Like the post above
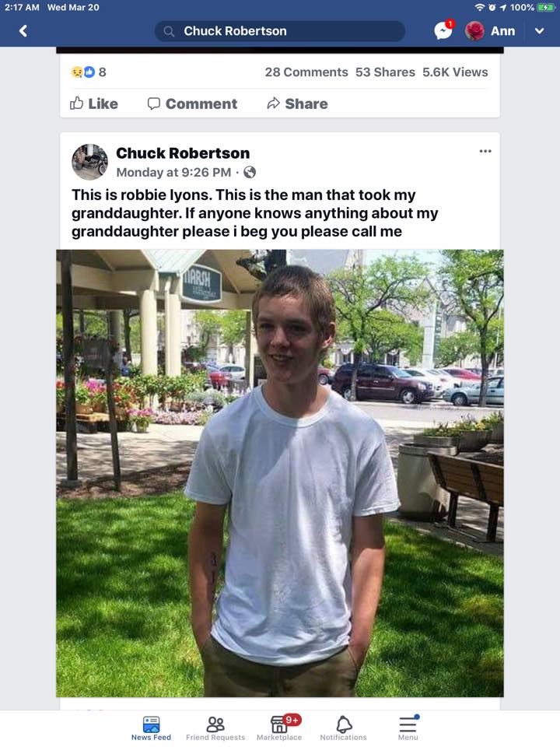The height and width of the screenshot is (747, 560). click(x=94, y=103)
